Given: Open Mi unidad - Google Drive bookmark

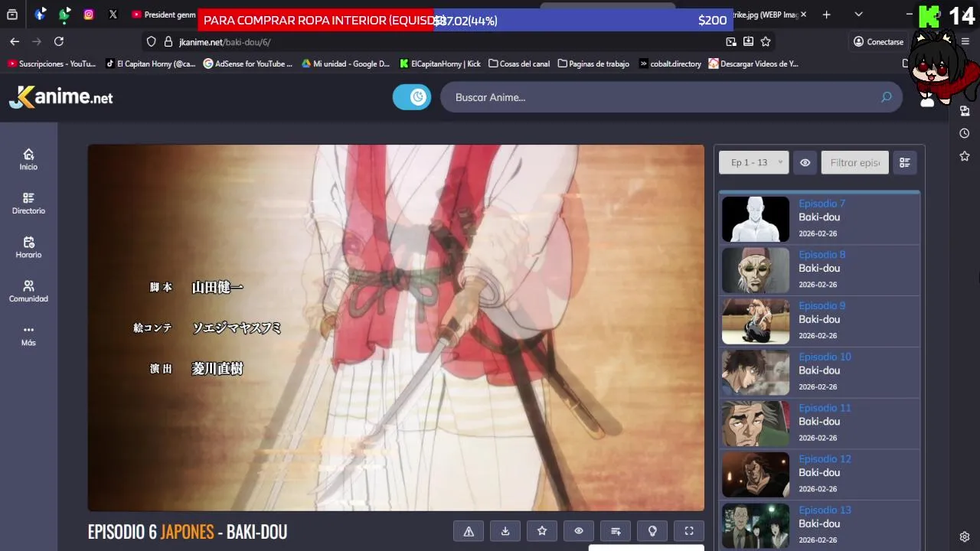Looking at the screenshot, I should (345, 64).
